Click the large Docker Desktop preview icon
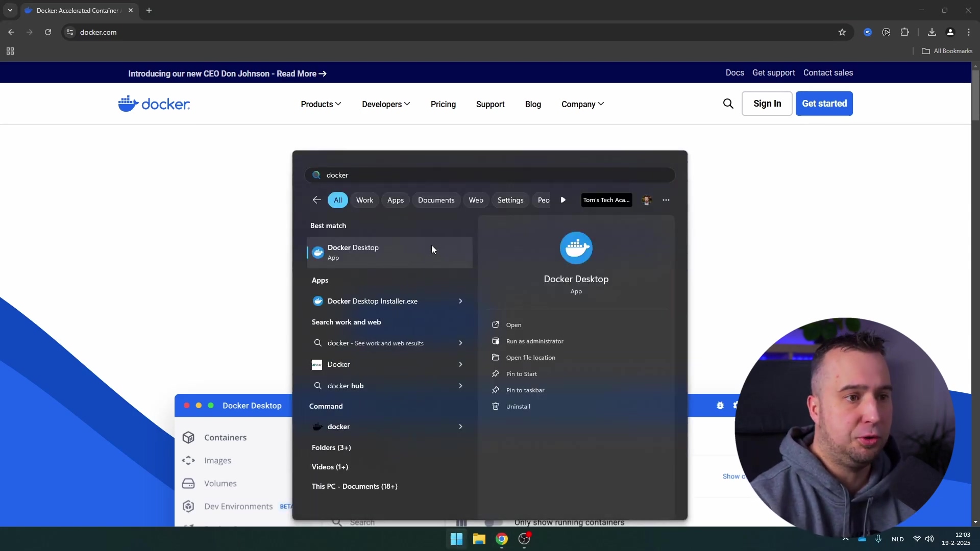Viewport: 980px width, 551px height. coord(576,248)
